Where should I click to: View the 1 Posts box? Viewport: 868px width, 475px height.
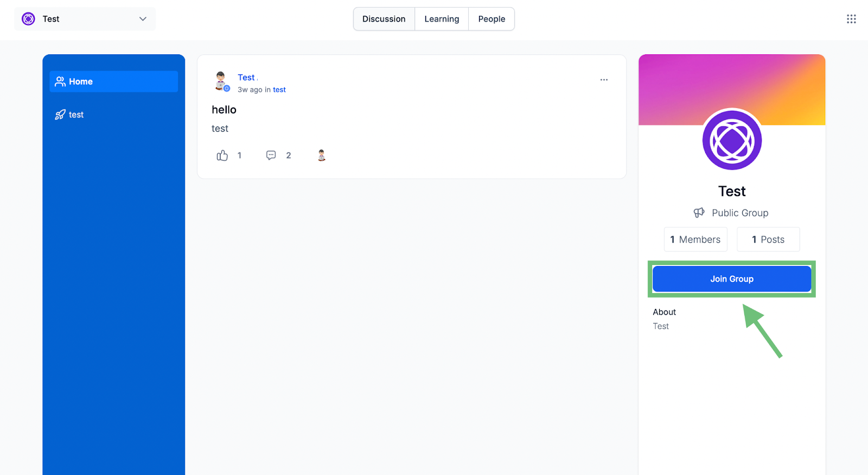pyautogui.click(x=768, y=239)
